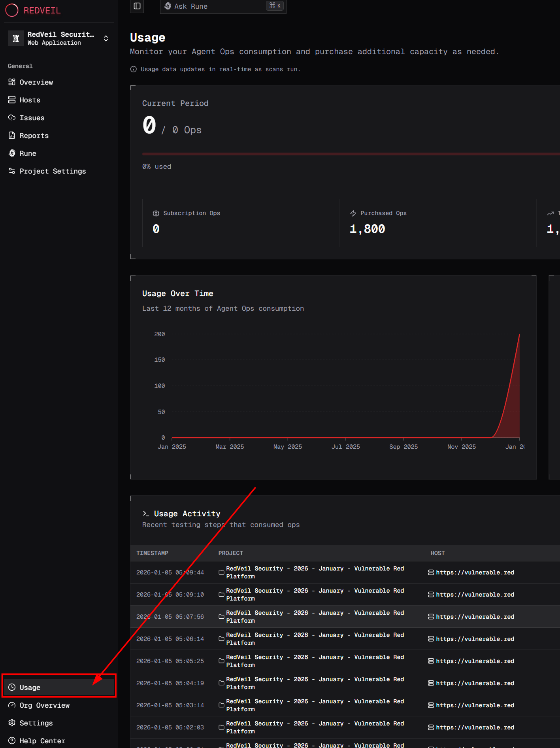Click the RedVeil logo icon
Viewport: 560px width, 748px height.
pos(12,10)
